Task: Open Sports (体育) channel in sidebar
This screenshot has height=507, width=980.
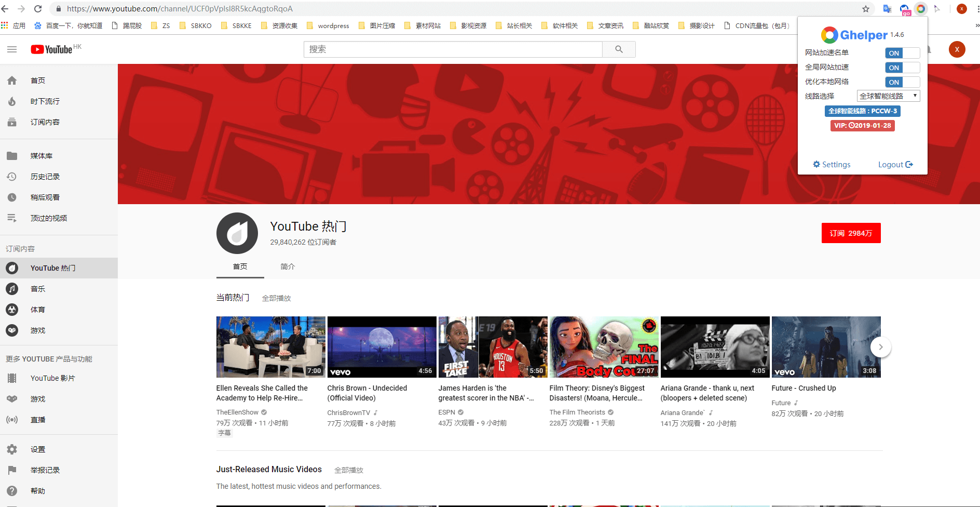Action: pyautogui.click(x=59, y=310)
